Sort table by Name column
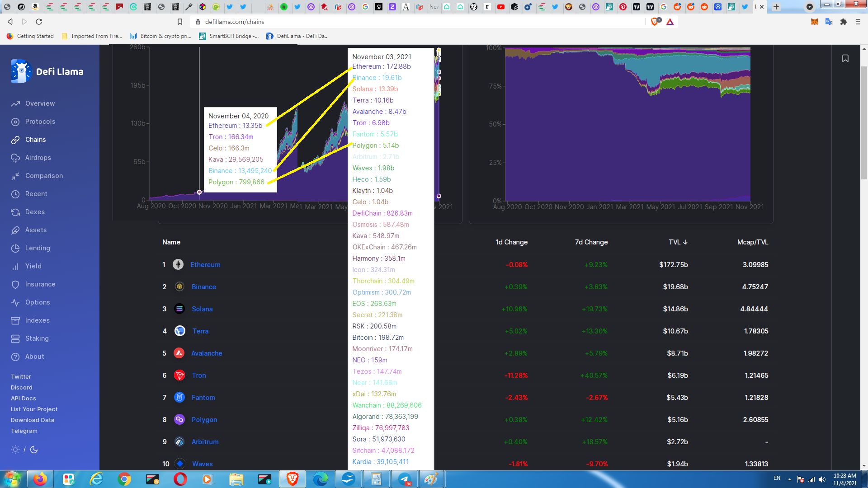 (x=171, y=242)
